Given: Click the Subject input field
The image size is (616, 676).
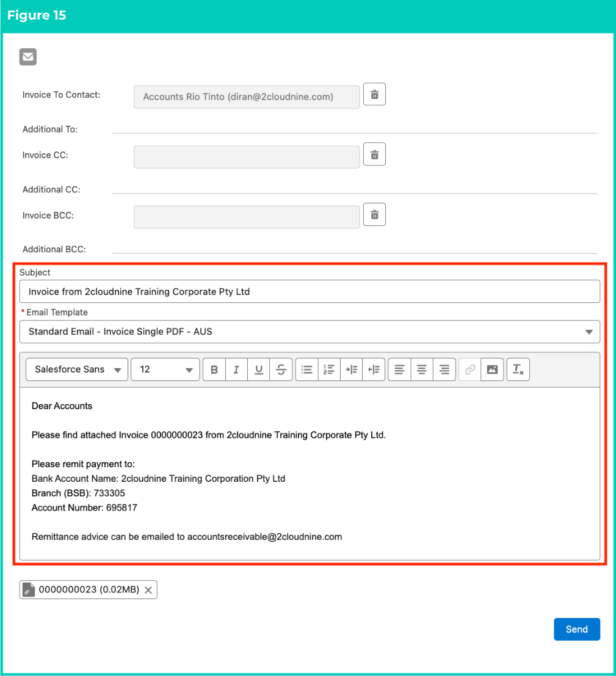Looking at the screenshot, I should (x=310, y=291).
